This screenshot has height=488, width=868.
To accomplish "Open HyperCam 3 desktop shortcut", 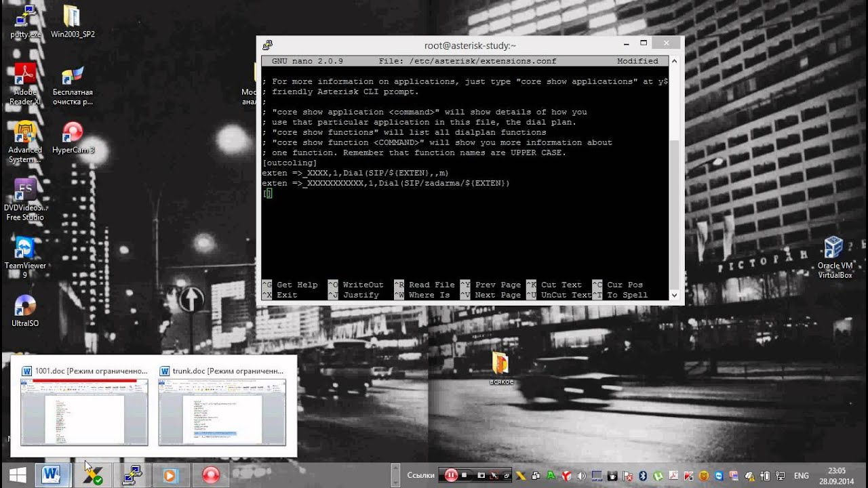I will pyautogui.click(x=73, y=138).
